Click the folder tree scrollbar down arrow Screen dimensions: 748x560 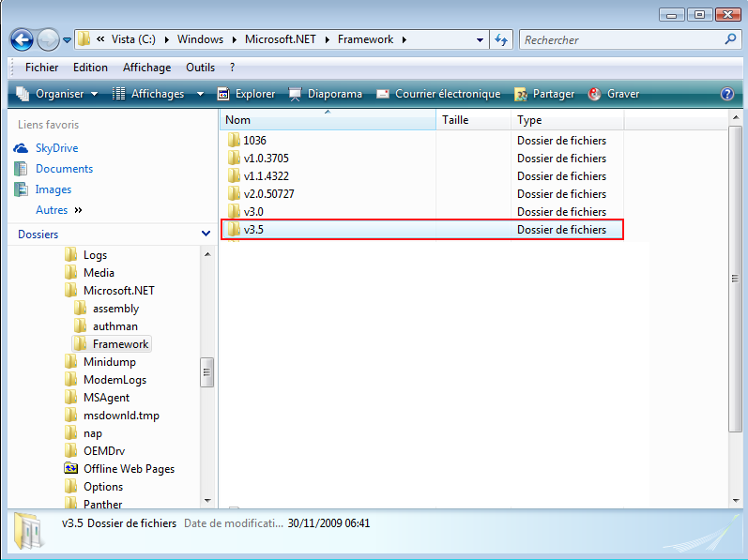pyautogui.click(x=207, y=500)
